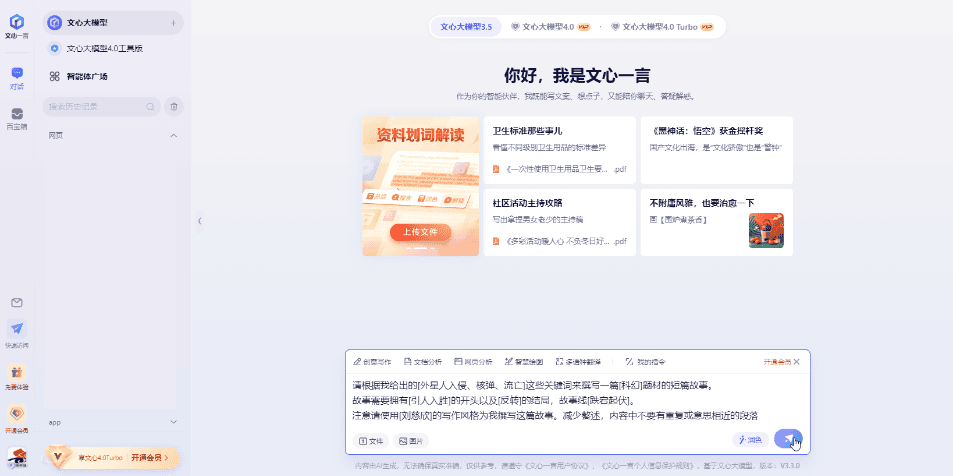
Task: Open 我的指令 in input toolbar
Action: [x=645, y=362]
